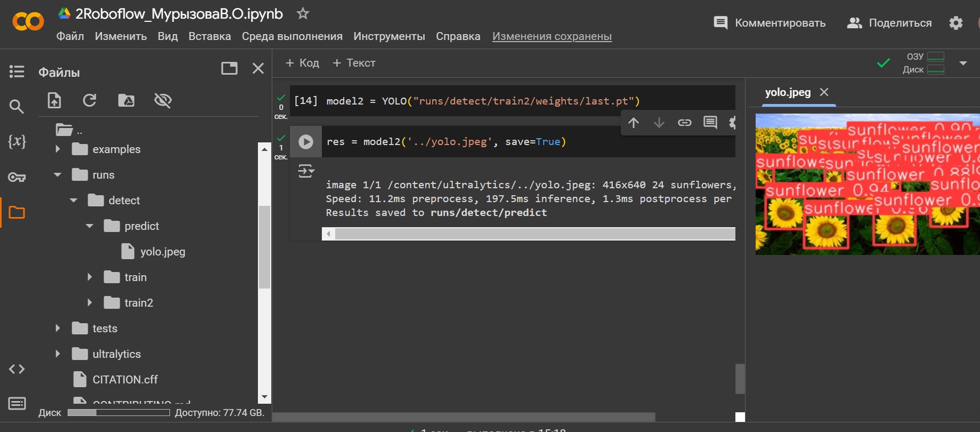This screenshot has width=980, height=432.
Task: Open the variables {x} sidebar icon
Action: click(17, 141)
